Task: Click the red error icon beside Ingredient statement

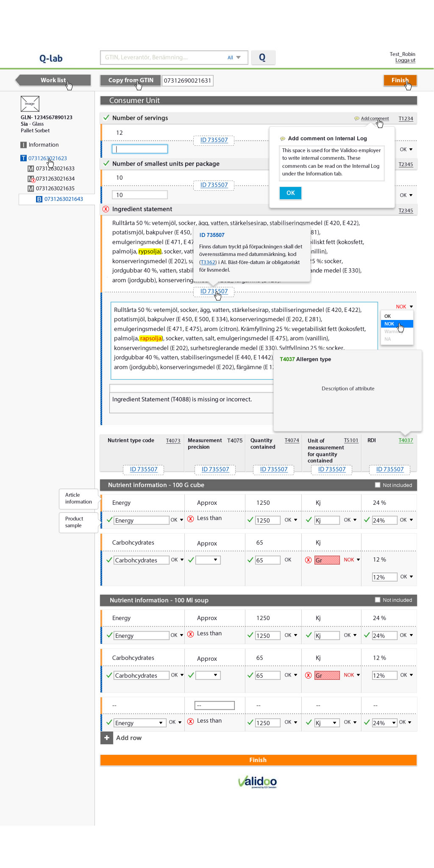Action: click(x=106, y=209)
